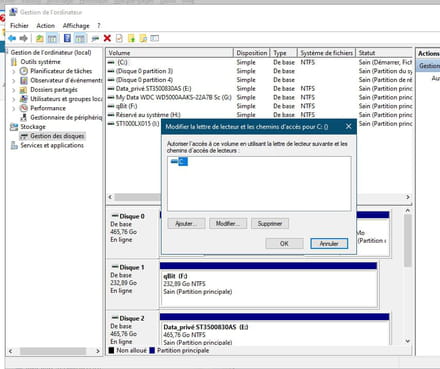Click the Stockage icon in tree

click(x=14, y=127)
